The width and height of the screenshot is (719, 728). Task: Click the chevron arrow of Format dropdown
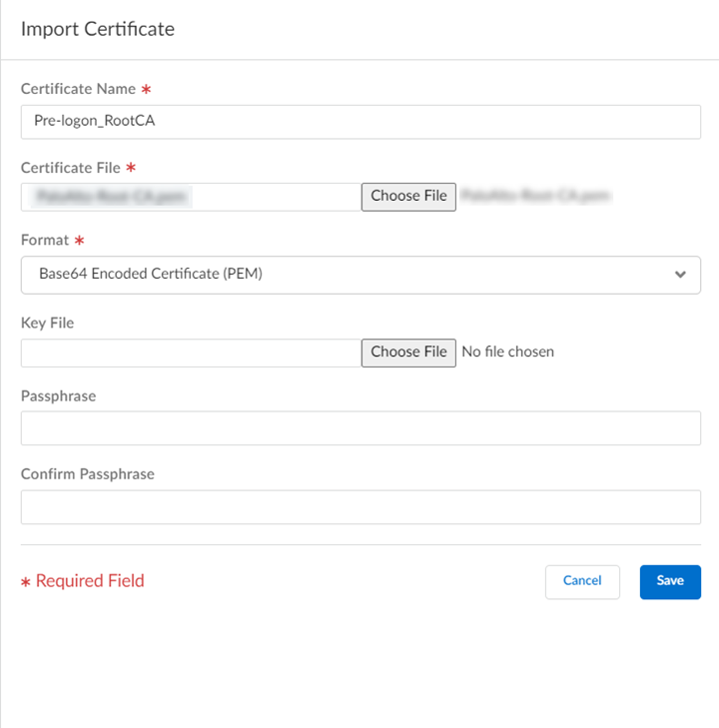680,275
